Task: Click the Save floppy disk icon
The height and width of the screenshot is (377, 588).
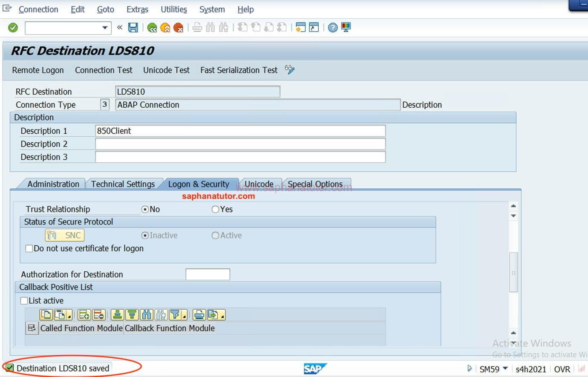Action: [133, 28]
